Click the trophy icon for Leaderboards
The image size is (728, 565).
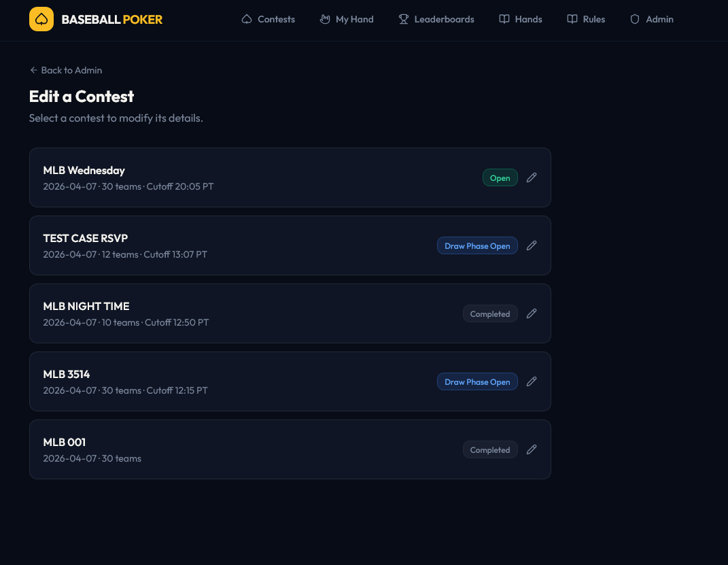click(x=404, y=19)
